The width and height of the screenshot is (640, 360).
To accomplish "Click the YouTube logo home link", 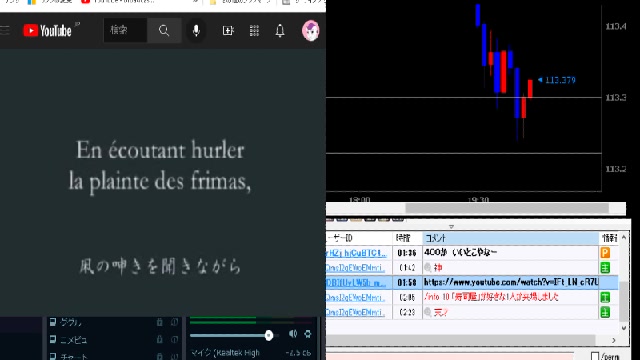I will [47, 31].
